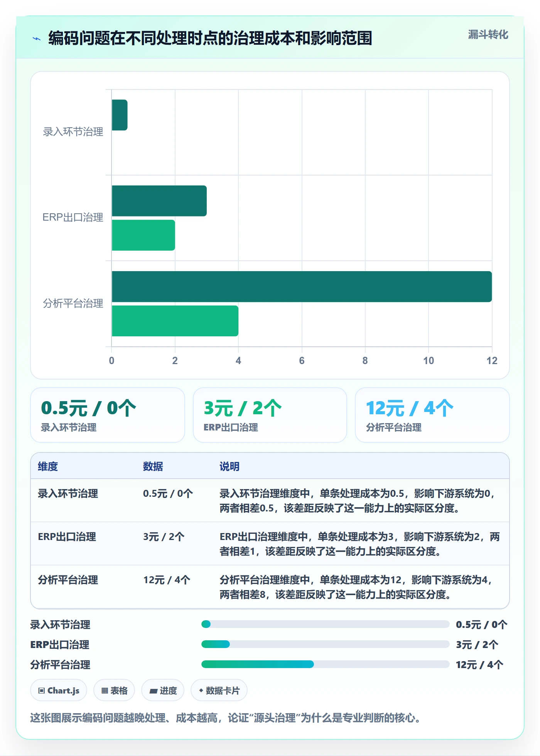540x756 pixels.
Task: Click the 维度 column header
Action: pos(48,466)
